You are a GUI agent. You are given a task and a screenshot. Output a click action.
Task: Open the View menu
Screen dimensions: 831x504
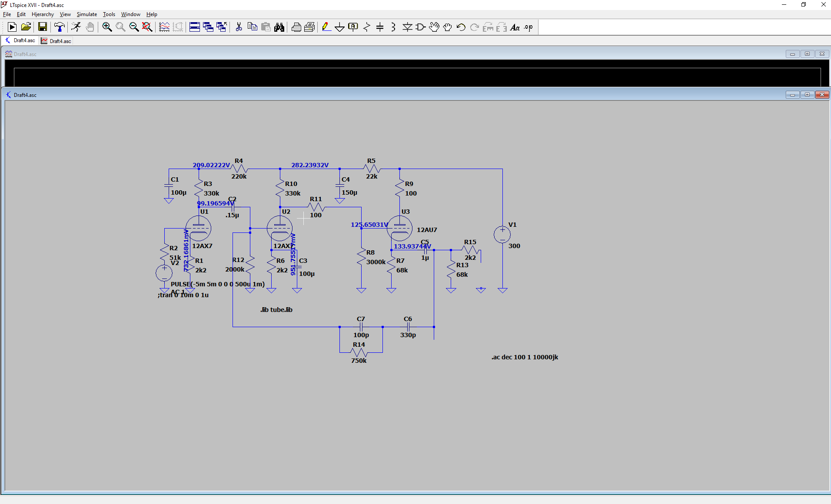pos(65,14)
